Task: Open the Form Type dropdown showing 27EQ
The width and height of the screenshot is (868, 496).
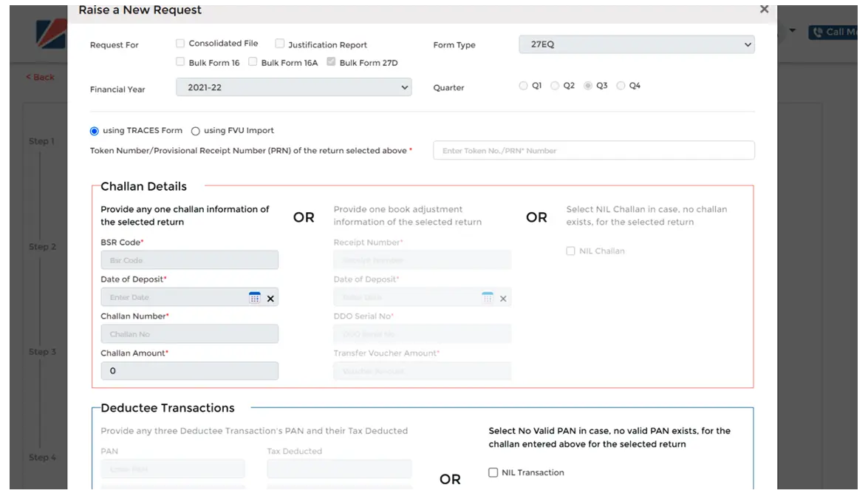Action: [x=636, y=44]
